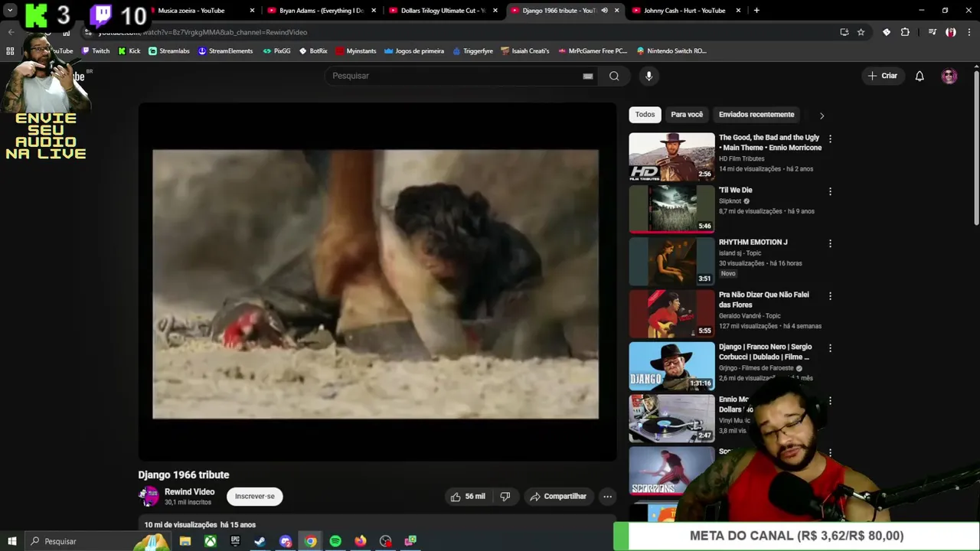Switch to Dollars Trilogy Ultimate Cut tab
Image resolution: width=980 pixels, height=551 pixels.
[443, 11]
